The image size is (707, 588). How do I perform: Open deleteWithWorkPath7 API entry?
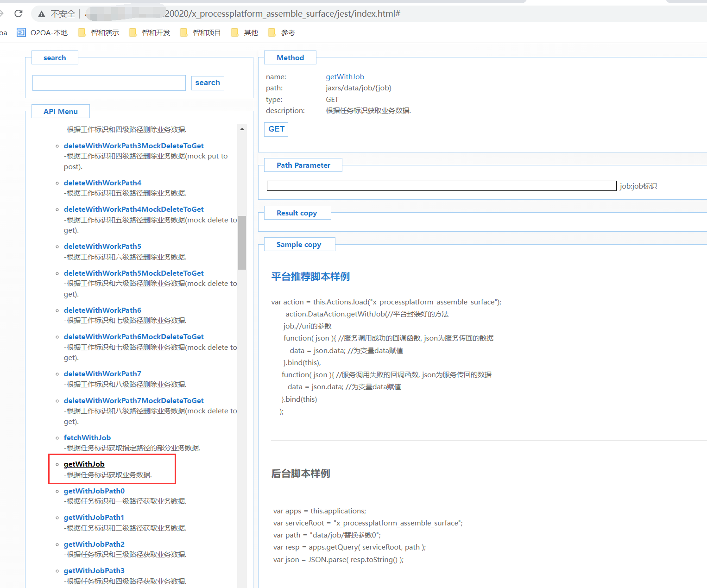coord(102,374)
